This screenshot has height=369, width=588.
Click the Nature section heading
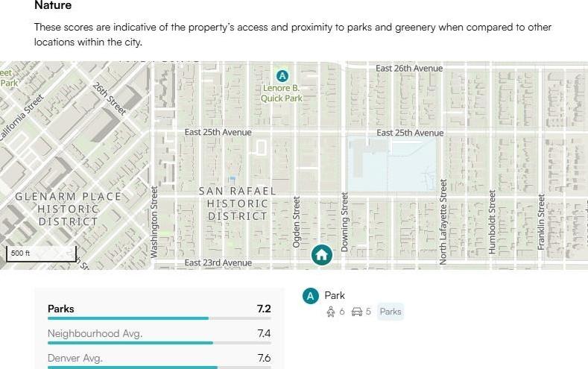click(x=53, y=5)
